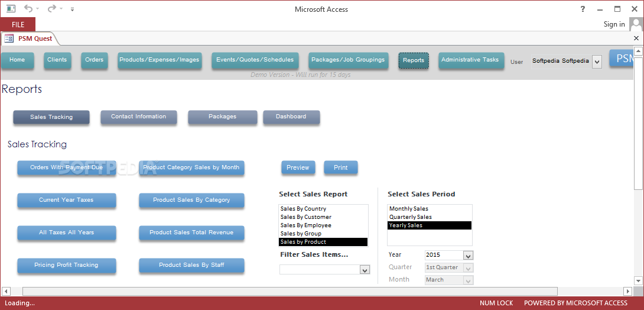Open the Clients section

(57, 60)
